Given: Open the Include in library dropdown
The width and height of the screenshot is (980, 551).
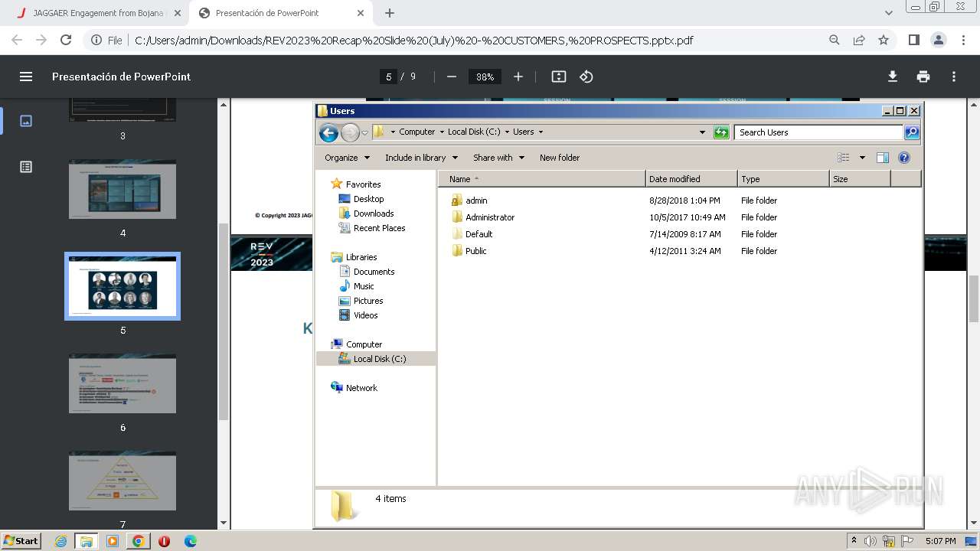Looking at the screenshot, I should (x=421, y=158).
